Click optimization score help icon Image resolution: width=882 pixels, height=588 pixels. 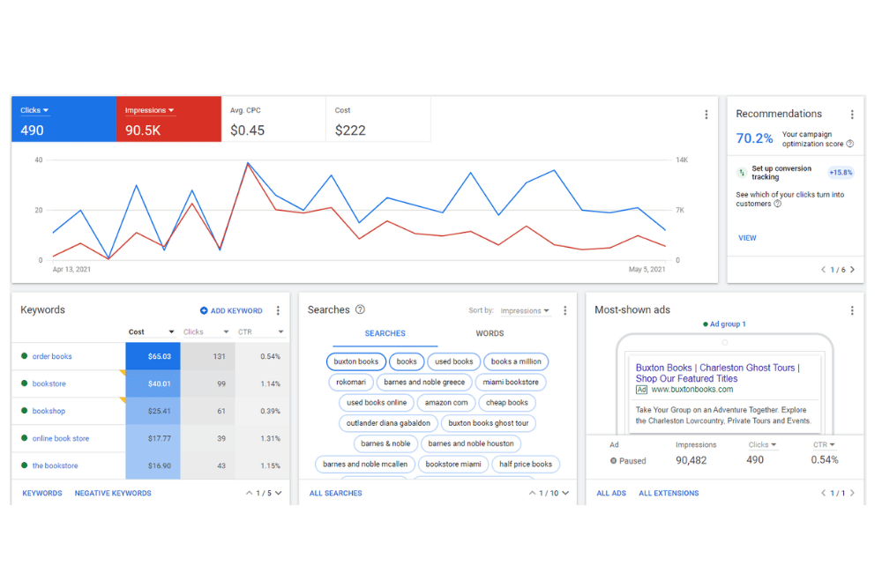coord(850,144)
